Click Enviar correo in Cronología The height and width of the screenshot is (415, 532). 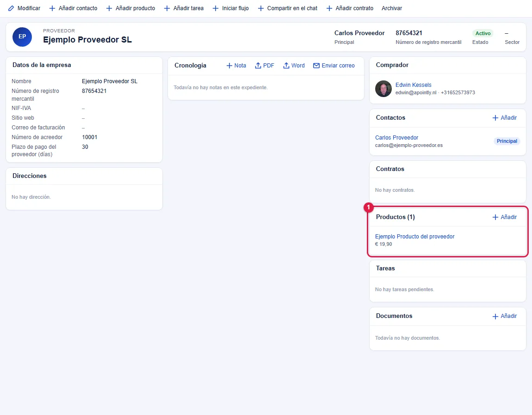334,66
